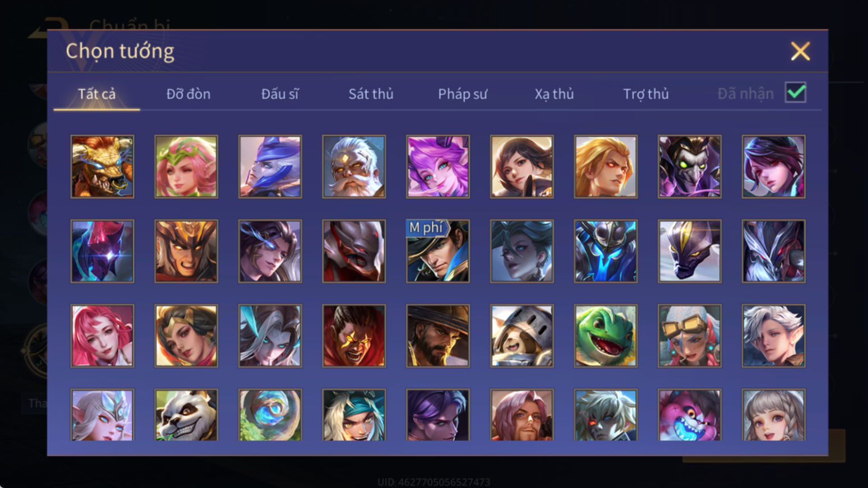
Task: Close the 'Chọn tướng' dialog
Action: tap(800, 51)
